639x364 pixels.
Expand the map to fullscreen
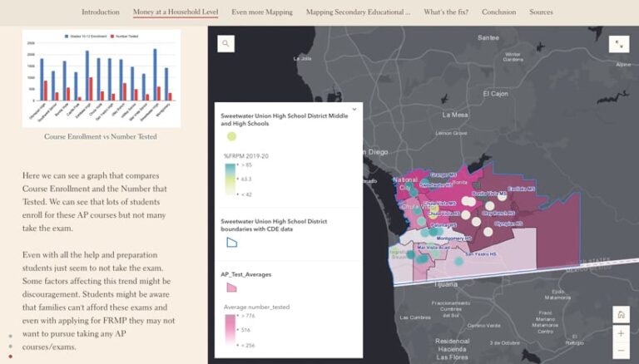[618, 45]
